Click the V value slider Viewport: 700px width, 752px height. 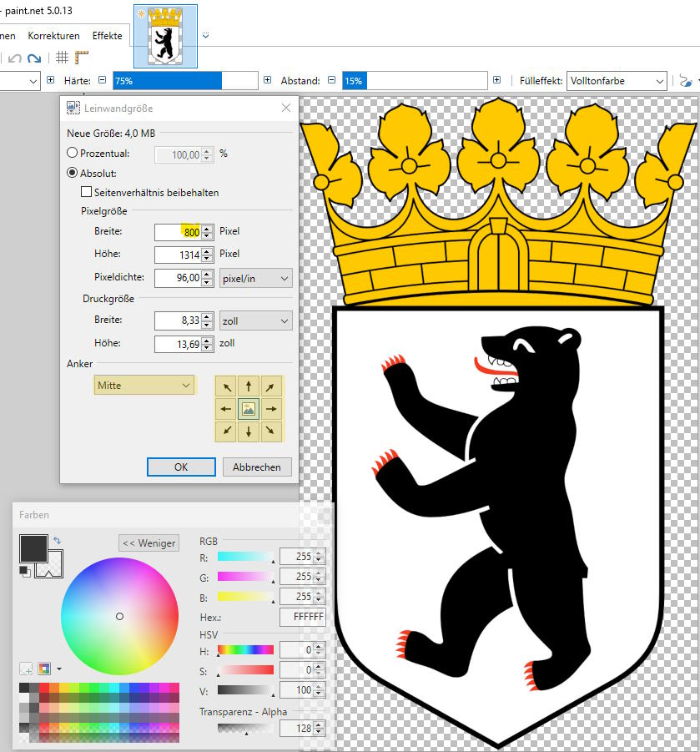point(245,690)
